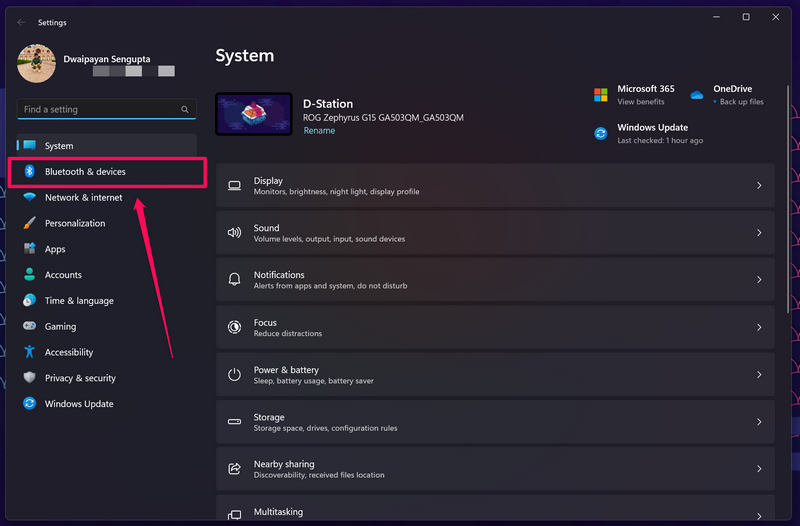Click the Accessibility figure icon
Viewport: 800px width, 526px height.
(30, 352)
